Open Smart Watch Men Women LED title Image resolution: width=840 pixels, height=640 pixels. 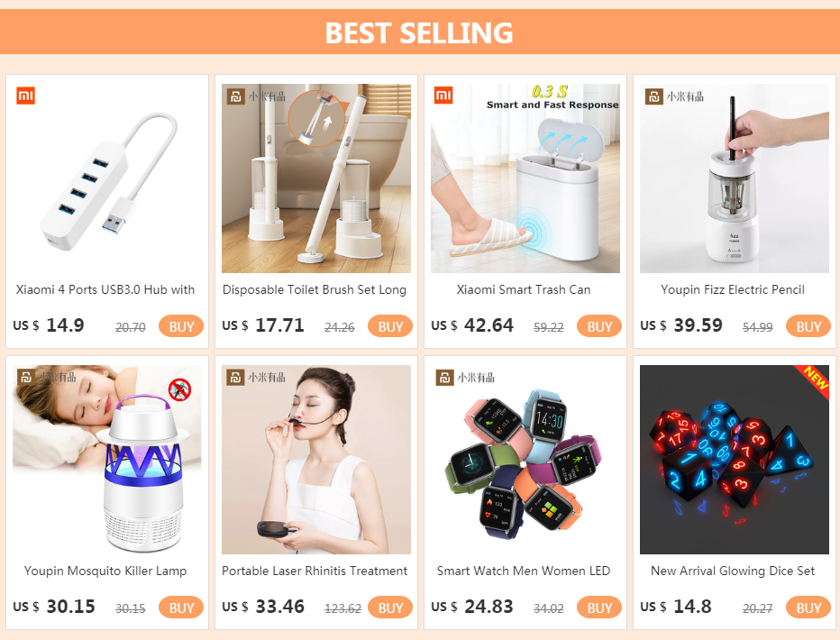point(524,571)
